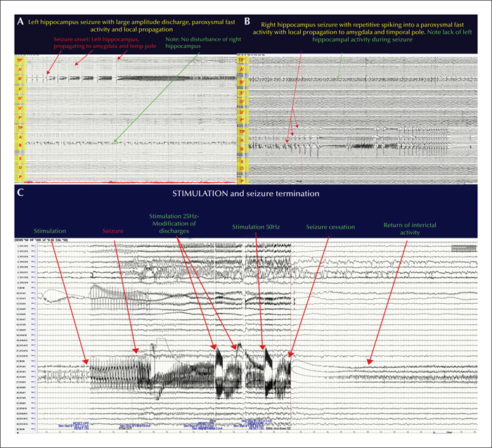Click the X' electrode label in panel B
492x448 pixels.
(x=242, y=93)
